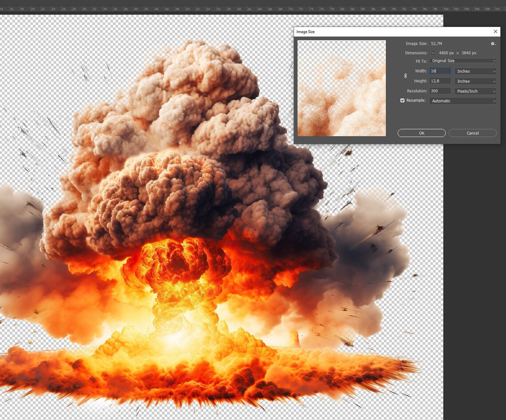This screenshot has width=506, height=420.
Task: Select the Height value field showing 12,8
Action: pos(439,81)
